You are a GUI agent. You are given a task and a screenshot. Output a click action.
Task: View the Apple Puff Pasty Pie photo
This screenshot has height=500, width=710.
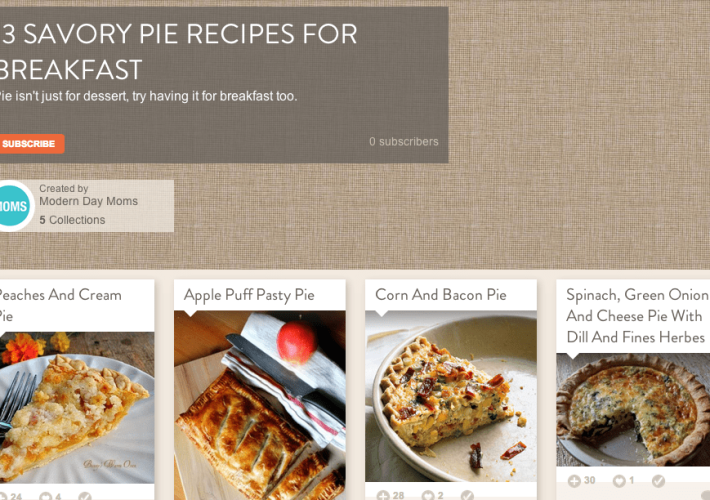[260, 405]
